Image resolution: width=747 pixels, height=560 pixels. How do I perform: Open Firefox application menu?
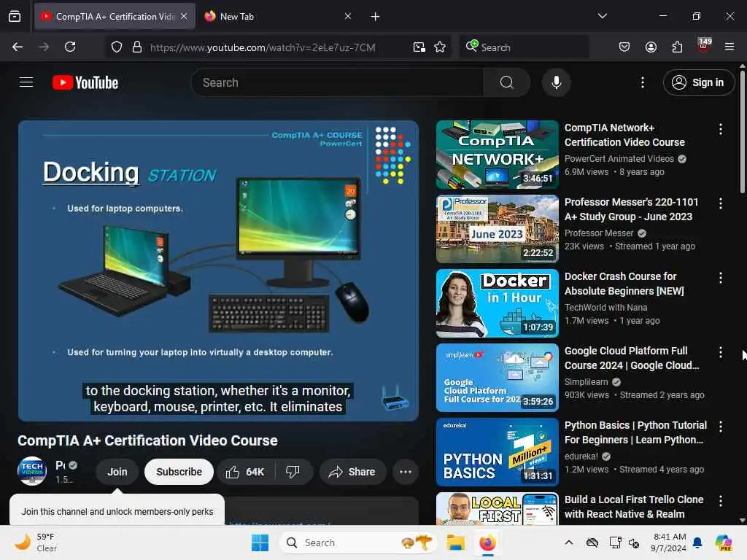click(729, 47)
